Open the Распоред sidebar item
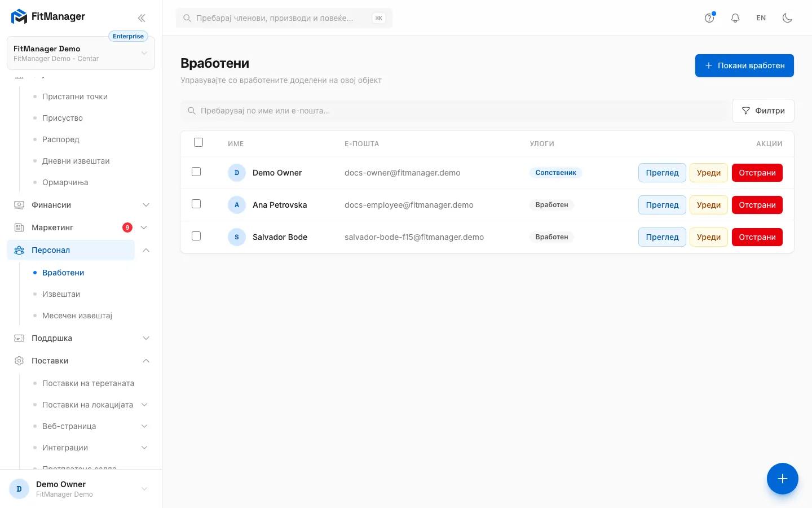 (x=61, y=139)
